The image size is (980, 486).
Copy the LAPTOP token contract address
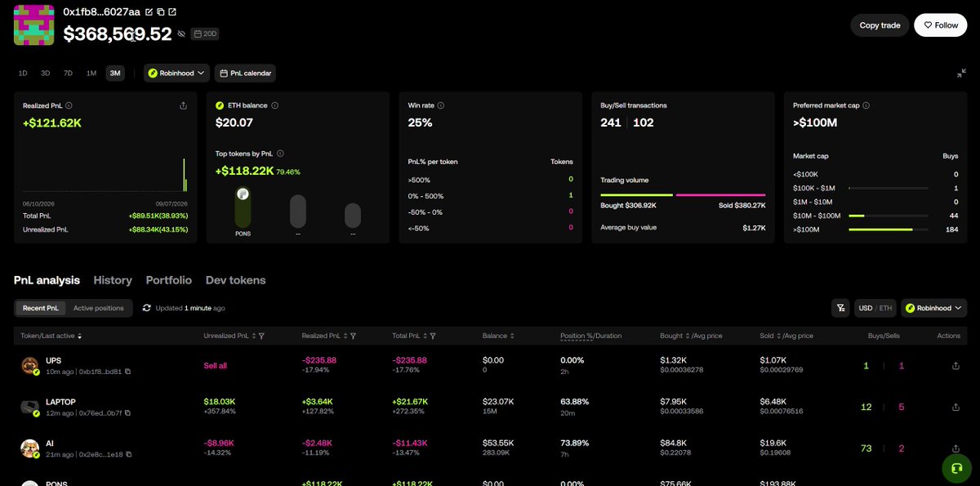tap(127, 413)
